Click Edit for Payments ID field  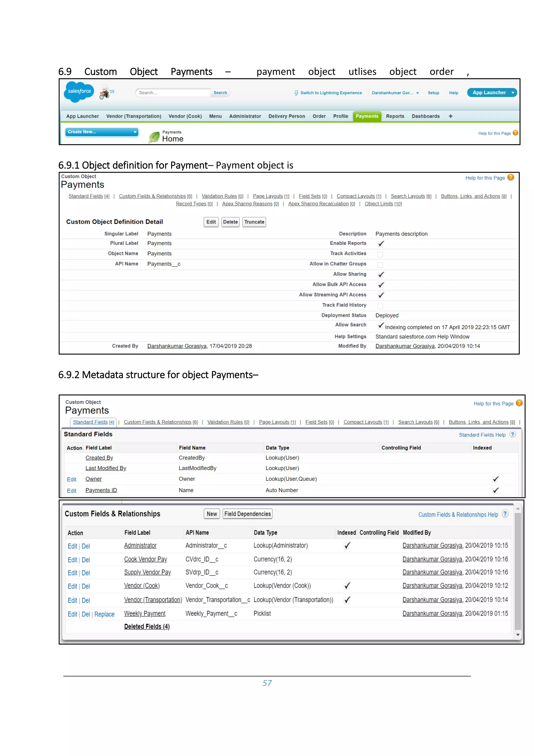(71, 491)
